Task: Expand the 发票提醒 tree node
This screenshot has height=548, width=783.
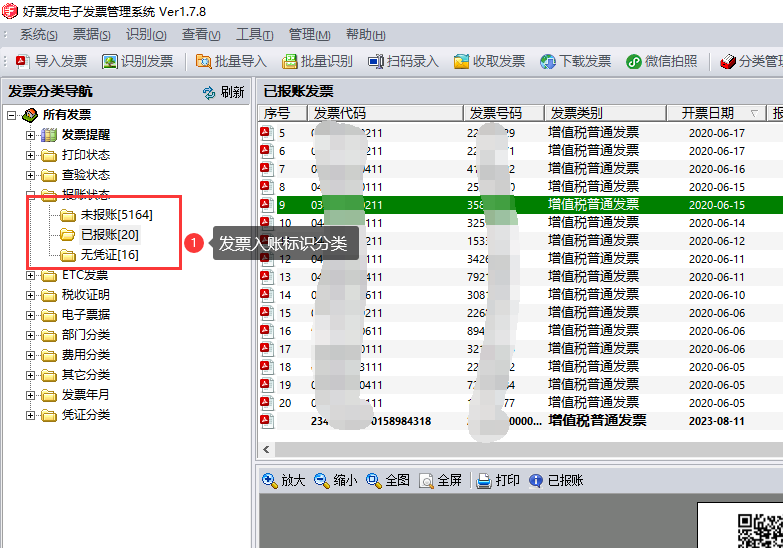Action: [31, 135]
